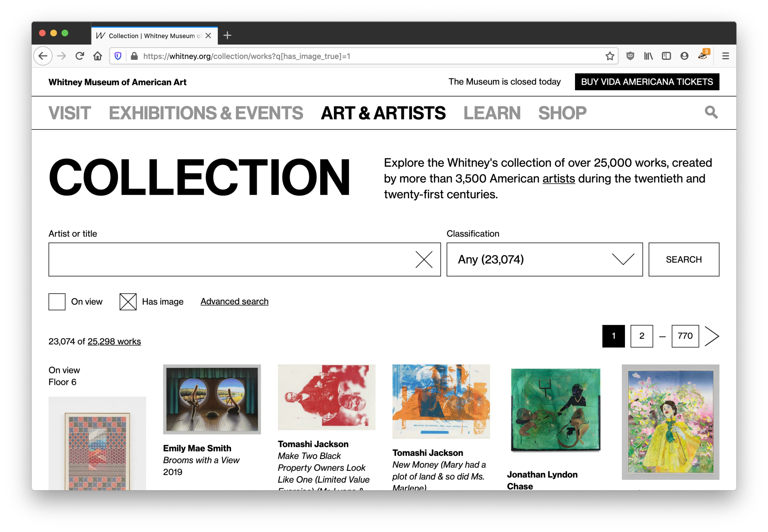
Task: Click the browser menu hamburger icon
Action: [725, 56]
